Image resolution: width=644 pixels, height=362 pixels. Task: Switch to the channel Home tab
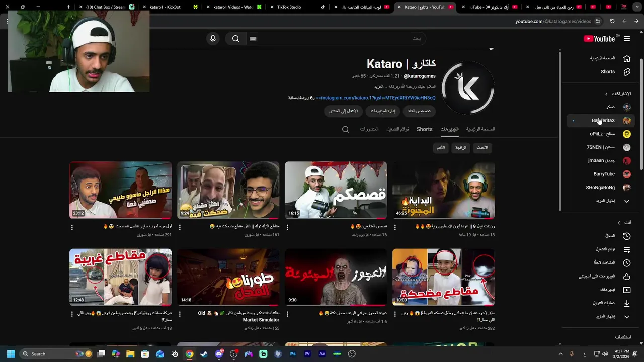click(480, 129)
